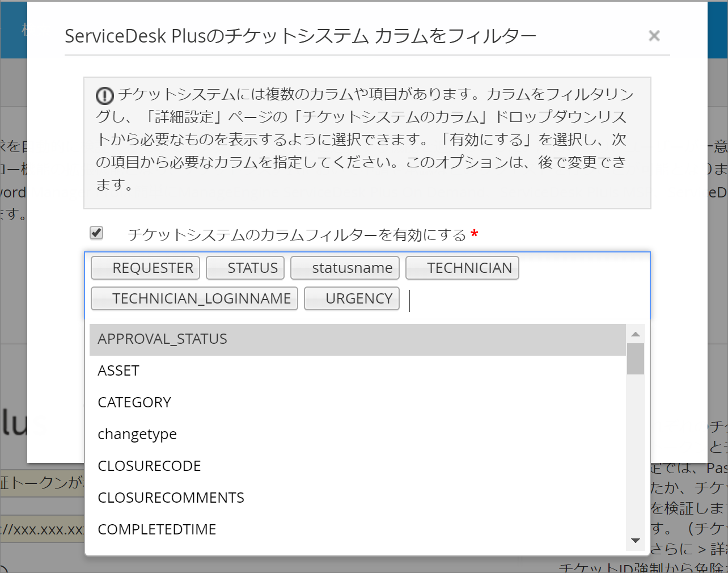Click the URGENCY selected tag

[x=352, y=299]
